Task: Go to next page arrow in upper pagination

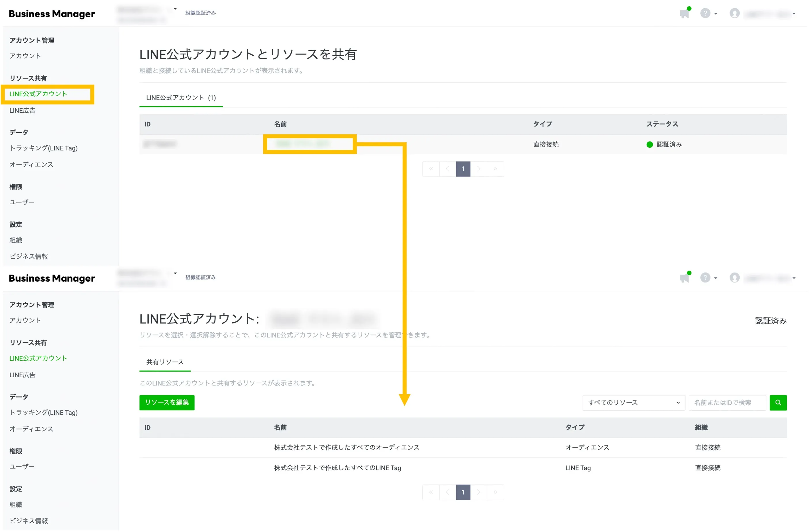Action: [x=479, y=169]
